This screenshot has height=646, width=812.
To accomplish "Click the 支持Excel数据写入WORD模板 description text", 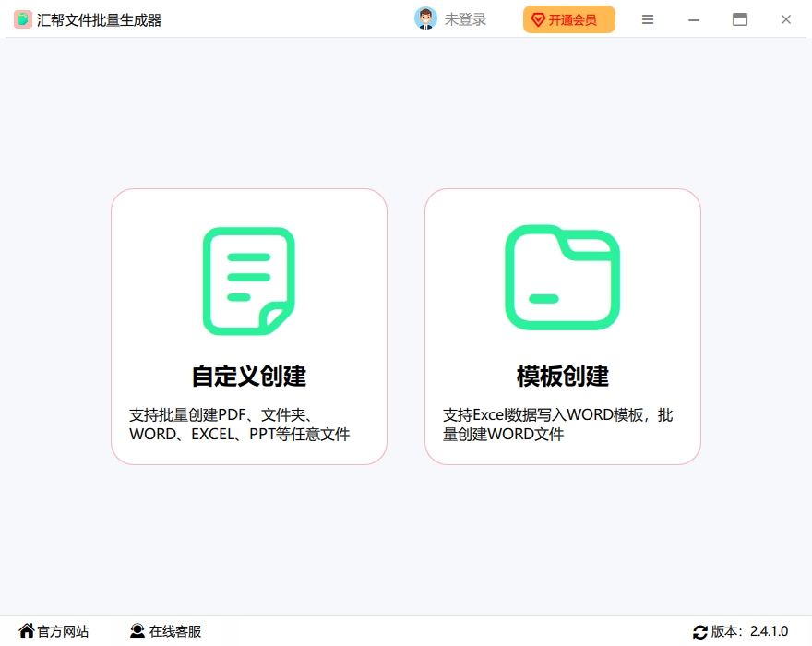I will [x=557, y=425].
